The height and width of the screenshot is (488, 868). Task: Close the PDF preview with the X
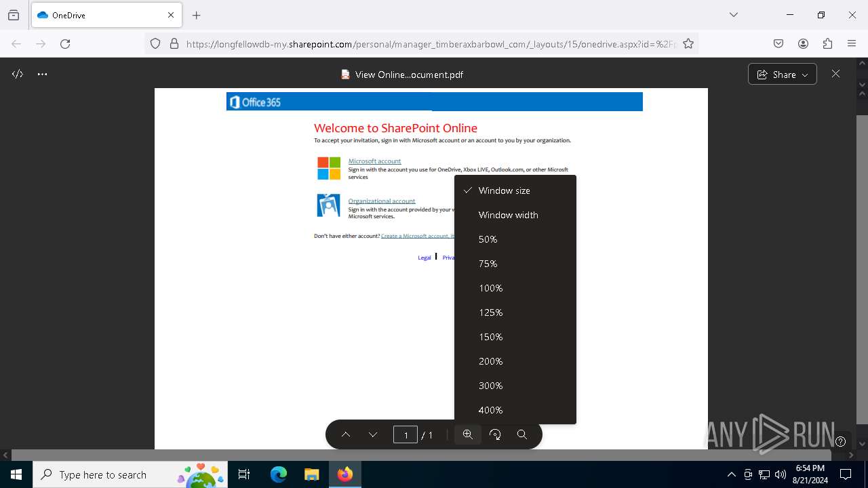click(x=835, y=74)
